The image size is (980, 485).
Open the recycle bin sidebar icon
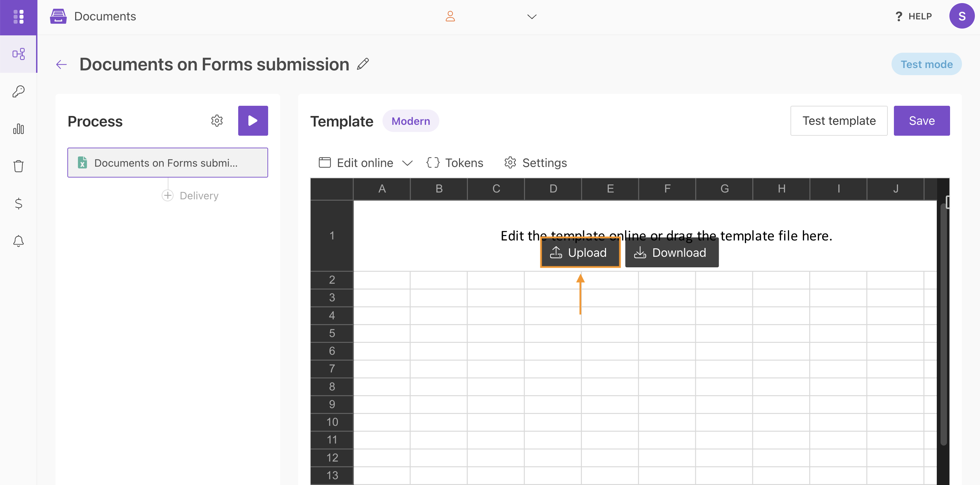point(18,166)
